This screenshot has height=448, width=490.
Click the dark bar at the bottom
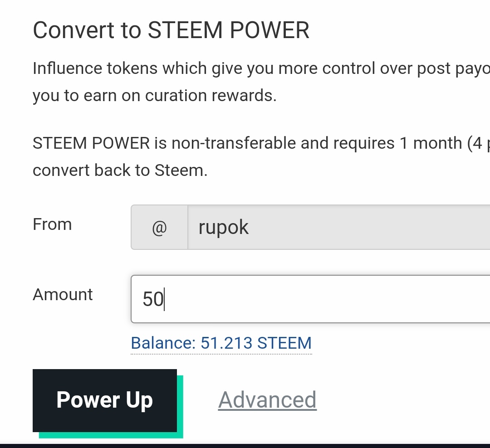click(x=245, y=445)
